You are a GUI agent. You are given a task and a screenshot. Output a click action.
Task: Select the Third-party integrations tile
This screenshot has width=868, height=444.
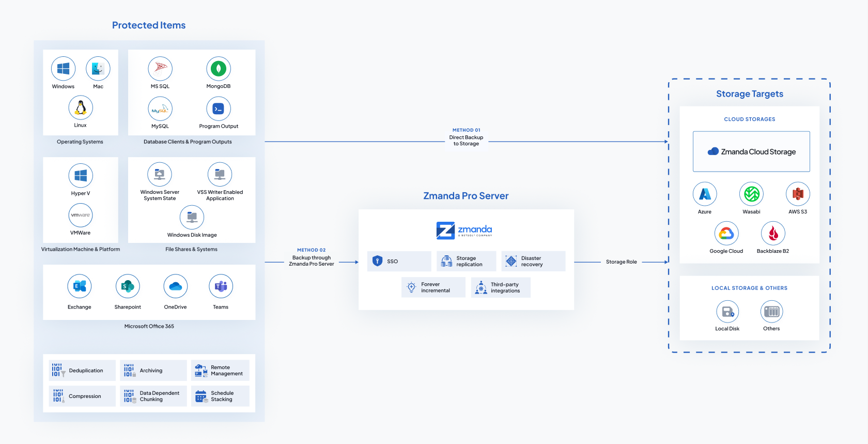[x=501, y=287]
